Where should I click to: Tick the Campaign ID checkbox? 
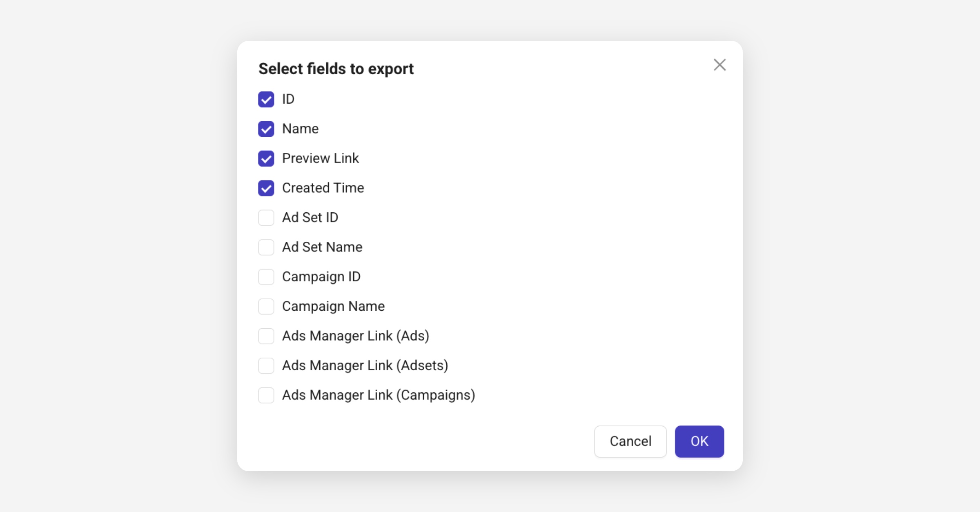266,277
